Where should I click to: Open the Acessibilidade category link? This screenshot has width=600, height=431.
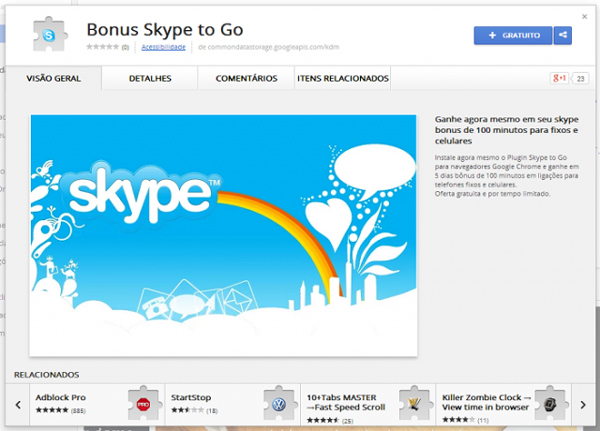click(x=163, y=47)
